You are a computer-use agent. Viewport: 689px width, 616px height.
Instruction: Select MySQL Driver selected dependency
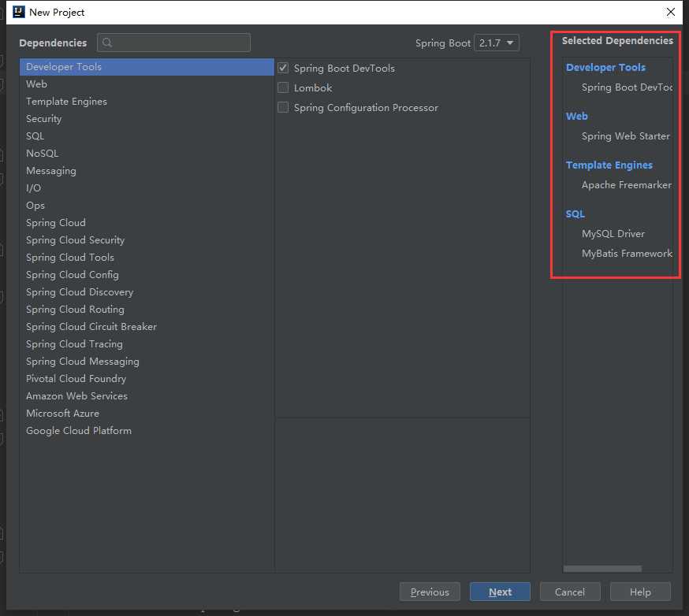[x=613, y=234]
